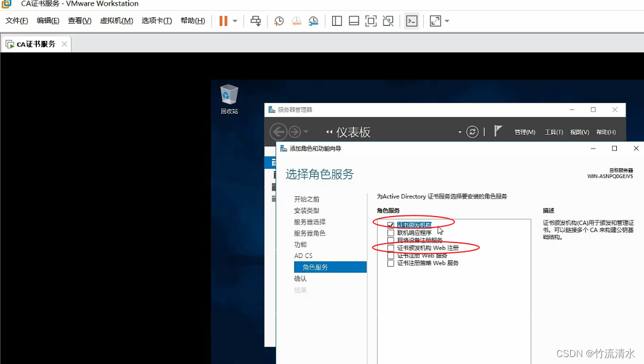This screenshot has height=364, width=644.
Task: Go forward in Server Manager
Action: pyautogui.click(x=295, y=132)
